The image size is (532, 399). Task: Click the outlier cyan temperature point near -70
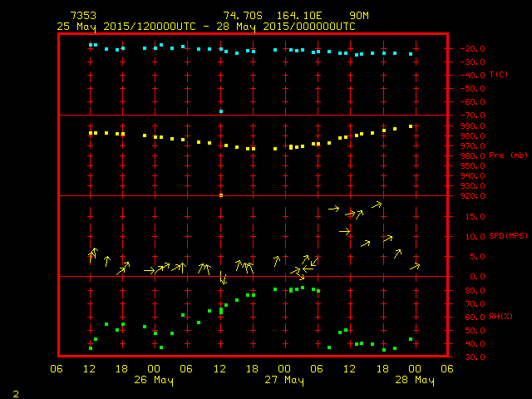(x=221, y=111)
